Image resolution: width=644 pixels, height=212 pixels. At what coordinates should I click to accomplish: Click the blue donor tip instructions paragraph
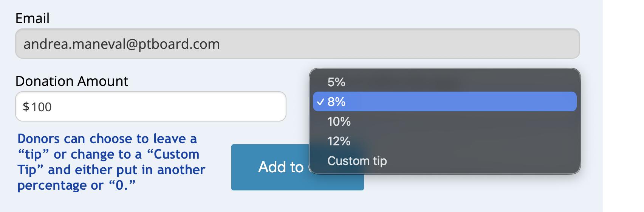(x=111, y=162)
